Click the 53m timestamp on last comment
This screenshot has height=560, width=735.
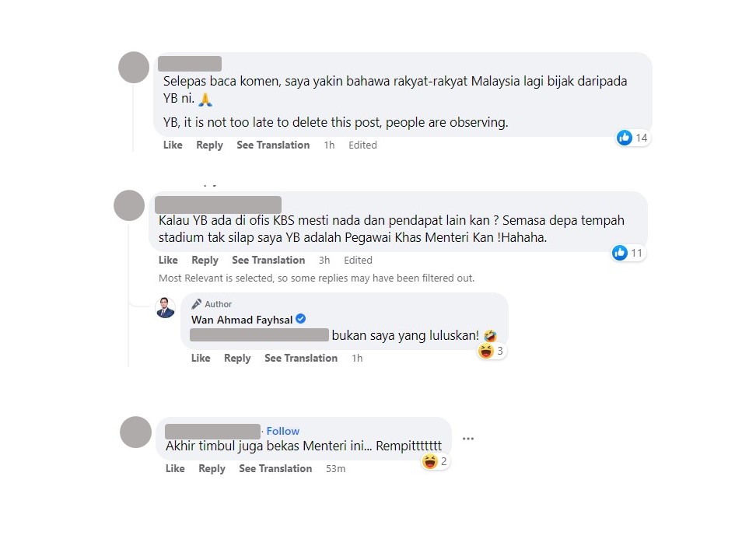coord(336,469)
